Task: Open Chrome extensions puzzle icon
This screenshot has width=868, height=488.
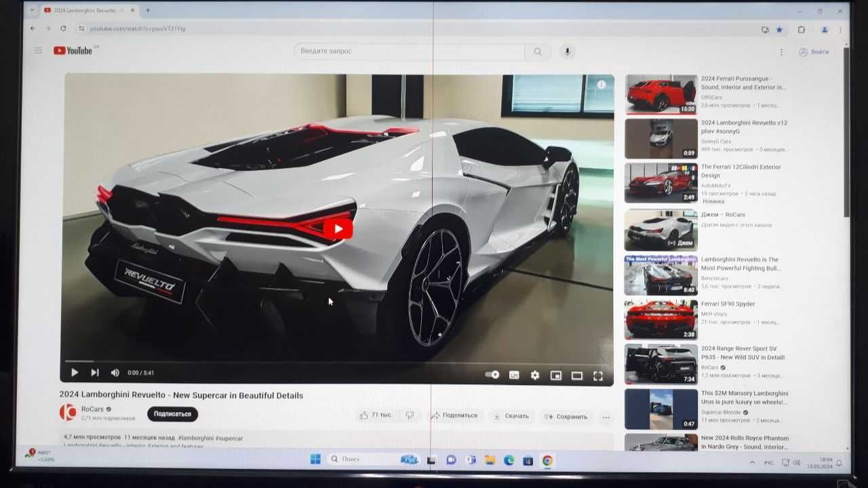Action: (802, 30)
